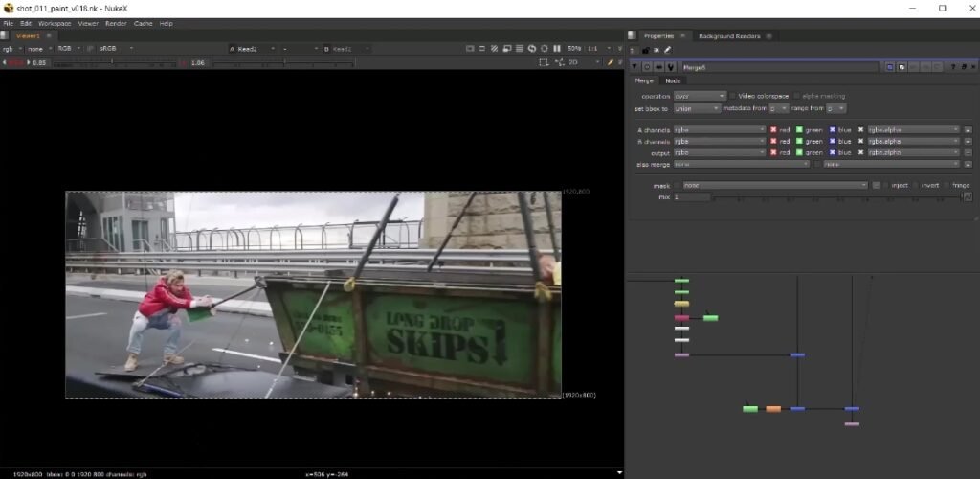Open the viewer alpha channel 'none' dropdown

[x=38, y=48]
